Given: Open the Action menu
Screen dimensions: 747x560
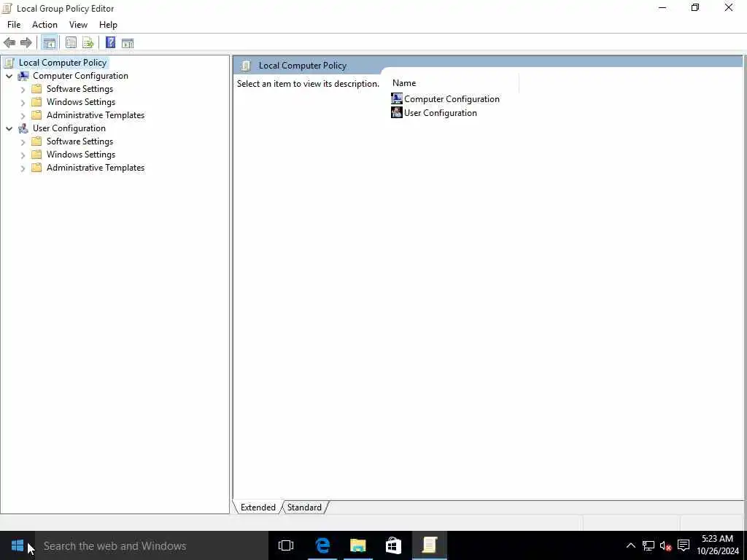Looking at the screenshot, I should 44,25.
